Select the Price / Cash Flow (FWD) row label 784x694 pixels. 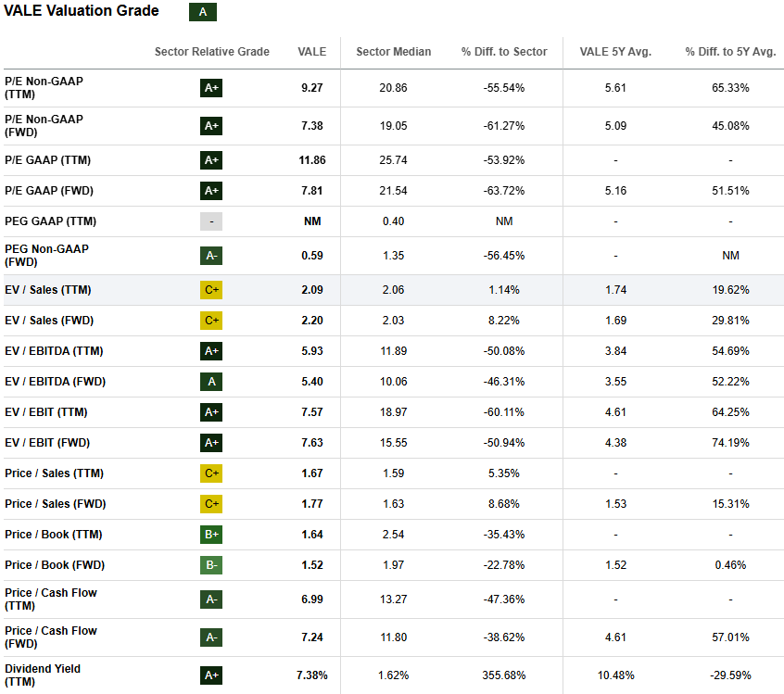[x=50, y=637]
